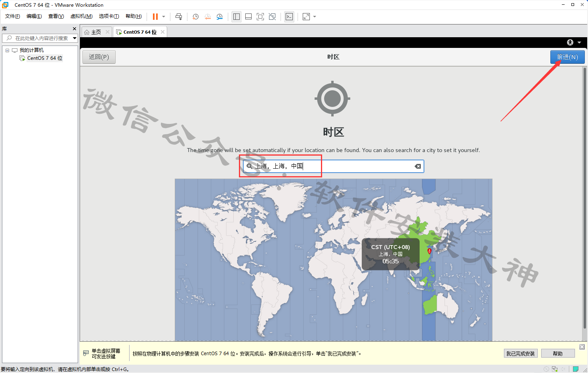Viewport: 588px width, 373px height.
Task: Open the library search filter dropdown
Action: point(74,38)
